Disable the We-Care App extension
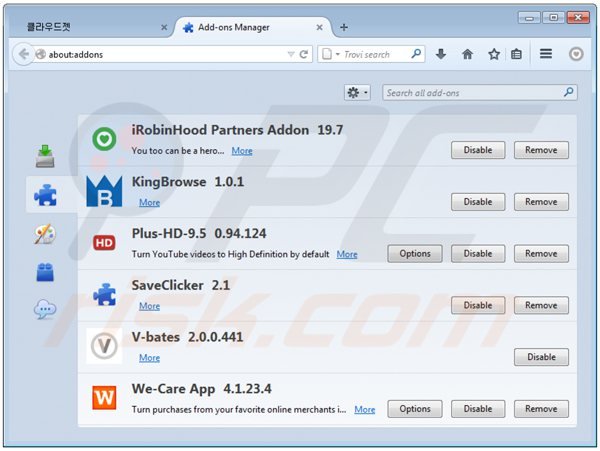The width and height of the screenshot is (600, 451). tap(478, 409)
